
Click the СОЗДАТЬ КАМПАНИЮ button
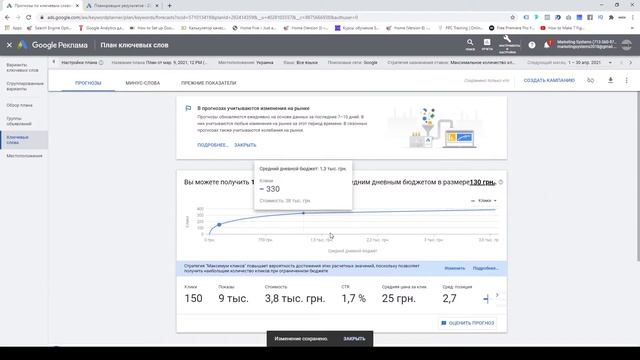[x=549, y=80]
